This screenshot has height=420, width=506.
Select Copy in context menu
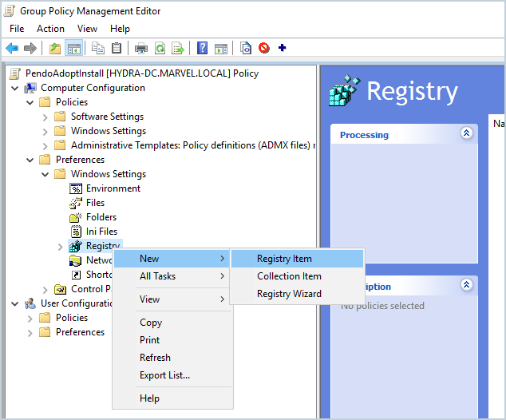click(172, 323)
